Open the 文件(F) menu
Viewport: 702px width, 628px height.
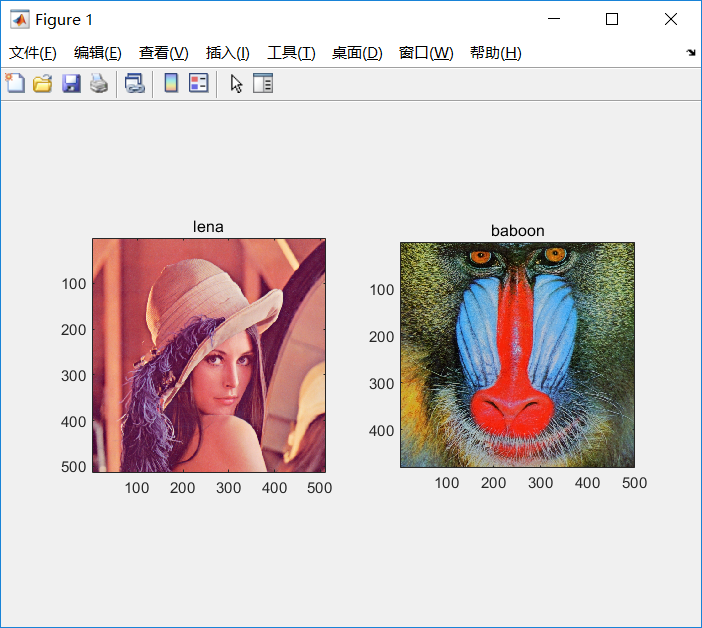(33, 53)
